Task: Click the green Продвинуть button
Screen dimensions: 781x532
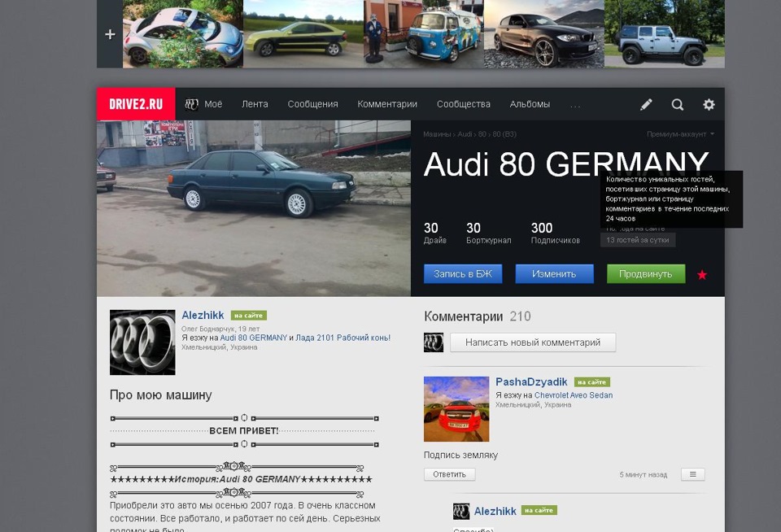Action: tap(646, 274)
